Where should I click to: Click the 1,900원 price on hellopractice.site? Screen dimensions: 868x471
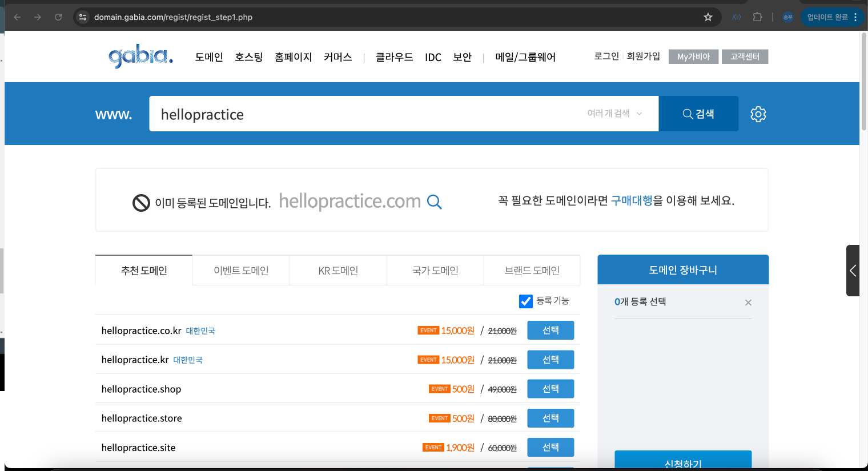pyautogui.click(x=460, y=448)
